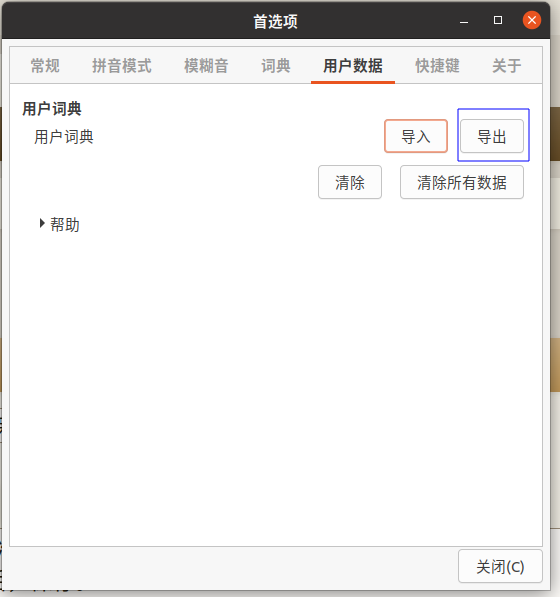
Task: Export user dictionary with 导出
Action: pyautogui.click(x=492, y=136)
